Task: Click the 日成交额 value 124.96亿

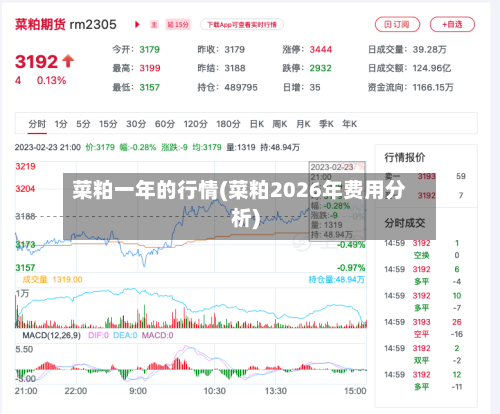Action: (x=432, y=68)
